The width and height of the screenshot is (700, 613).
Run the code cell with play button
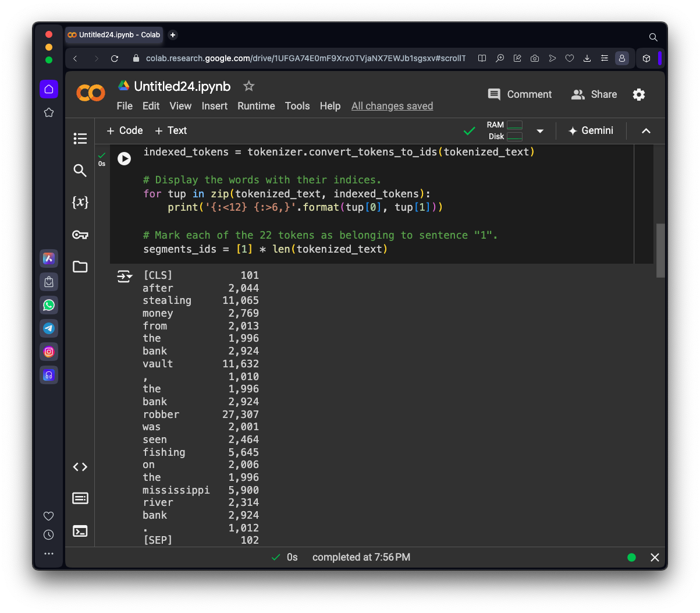pyautogui.click(x=124, y=158)
